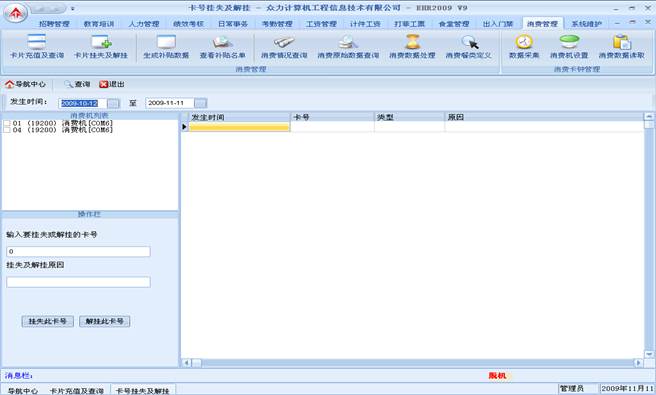Select bottom 卡号挂失及解挂 window tab
This screenshot has width=656, height=395.
(143, 391)
